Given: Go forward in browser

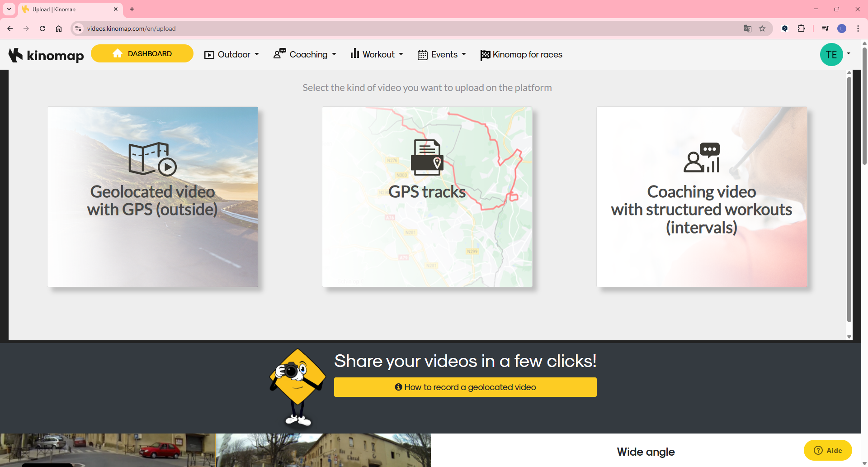Looking at the screenshot, I should click(26, 29).
